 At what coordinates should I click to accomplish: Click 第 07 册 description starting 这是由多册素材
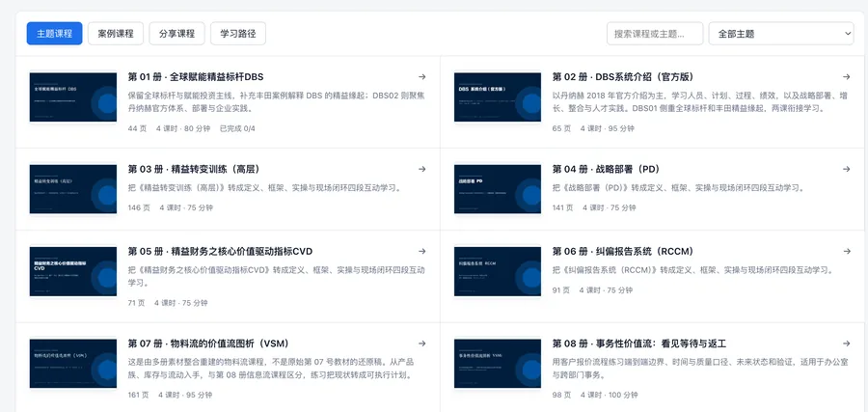pyautogui.click(x=271, y=369)
